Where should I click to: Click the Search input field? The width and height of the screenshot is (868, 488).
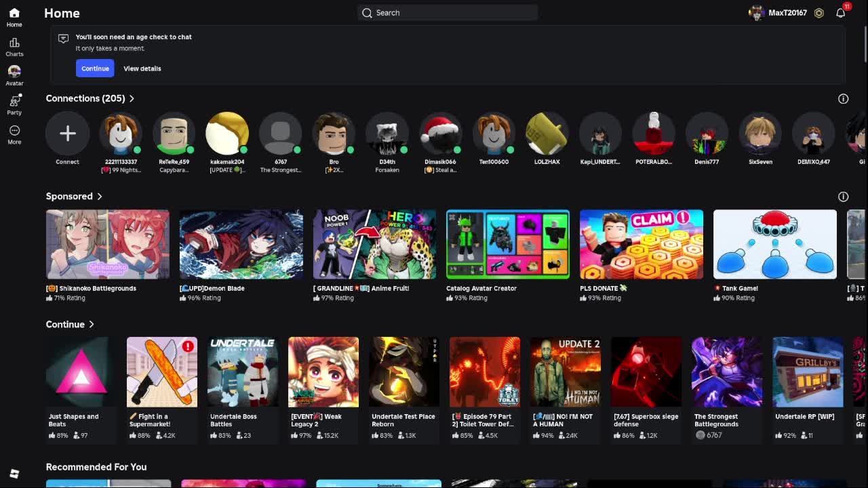[448, 13]
